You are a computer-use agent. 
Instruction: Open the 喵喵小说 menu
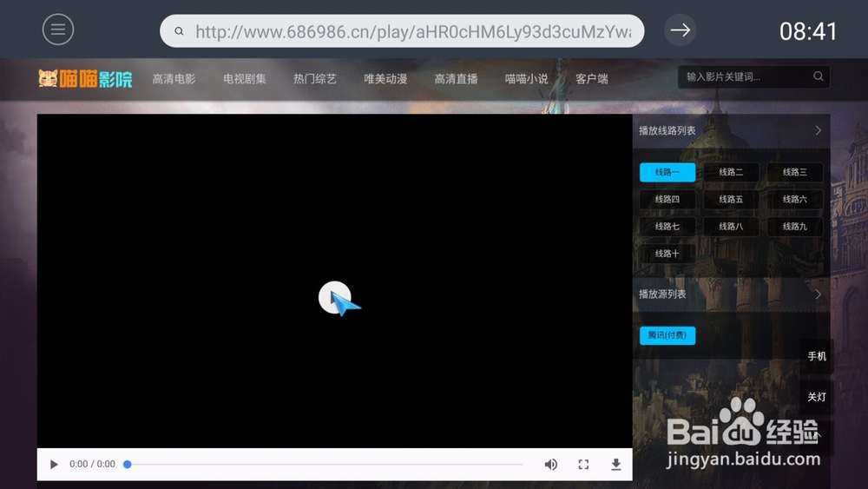[x=526, y=79]
